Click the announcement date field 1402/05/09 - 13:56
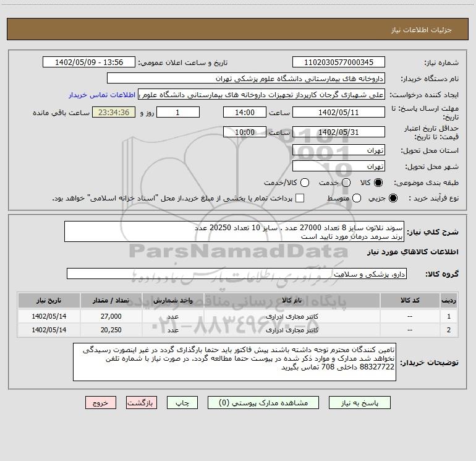Image resolution: width=476 pixels, height=461 pixels. [x=89, y=62]
